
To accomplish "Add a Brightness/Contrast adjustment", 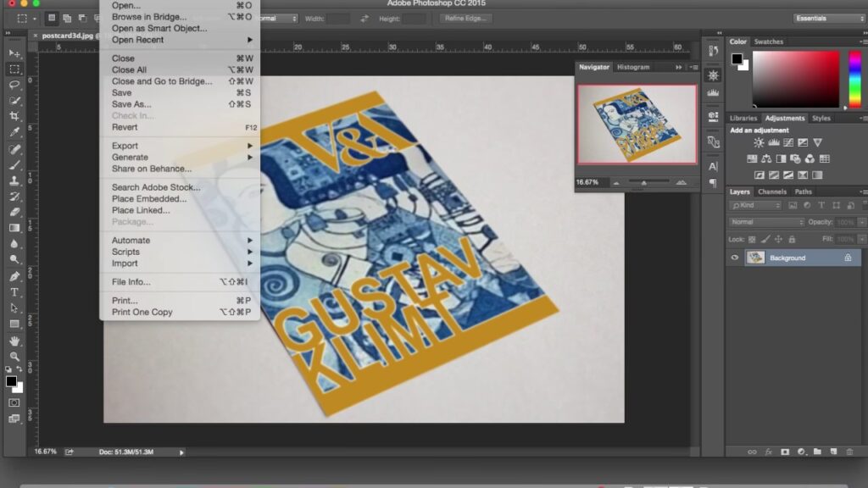I will click(759, 143).
